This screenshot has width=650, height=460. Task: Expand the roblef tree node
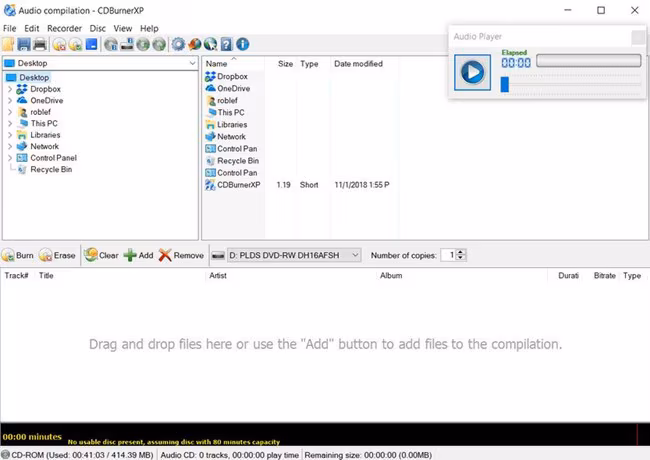click(10, 112)
